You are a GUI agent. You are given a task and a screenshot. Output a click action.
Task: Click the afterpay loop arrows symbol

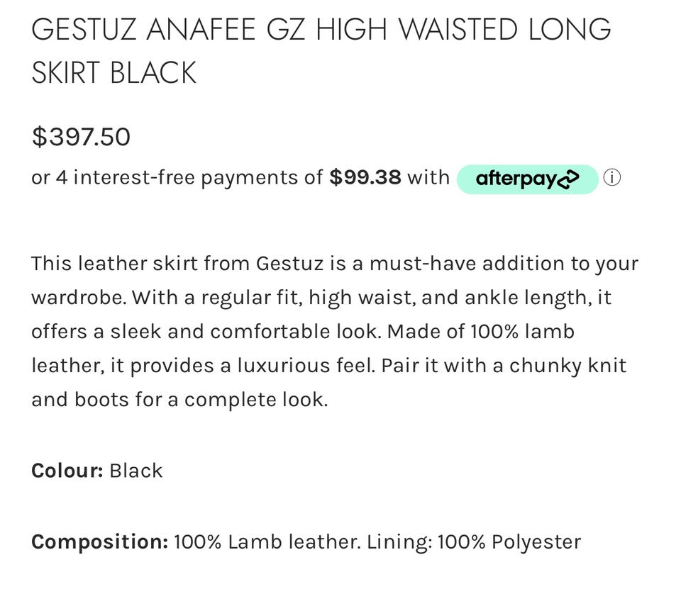click(568, 179)
